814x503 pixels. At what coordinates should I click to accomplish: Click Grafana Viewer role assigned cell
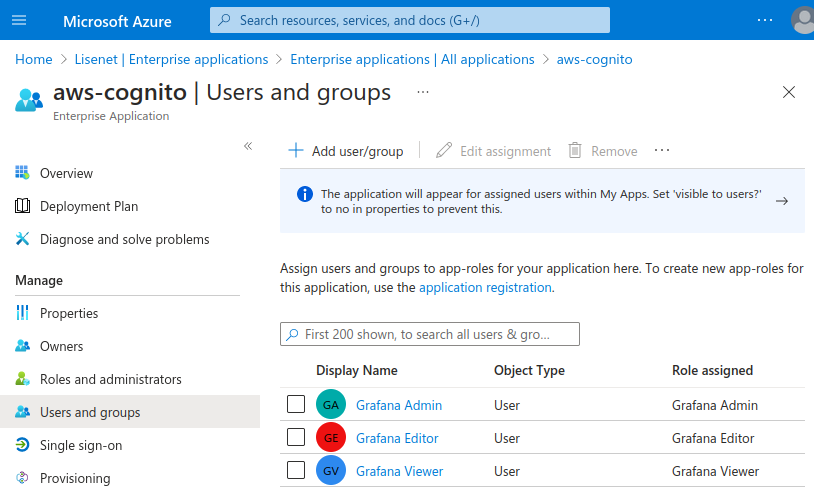coord(715,471)
